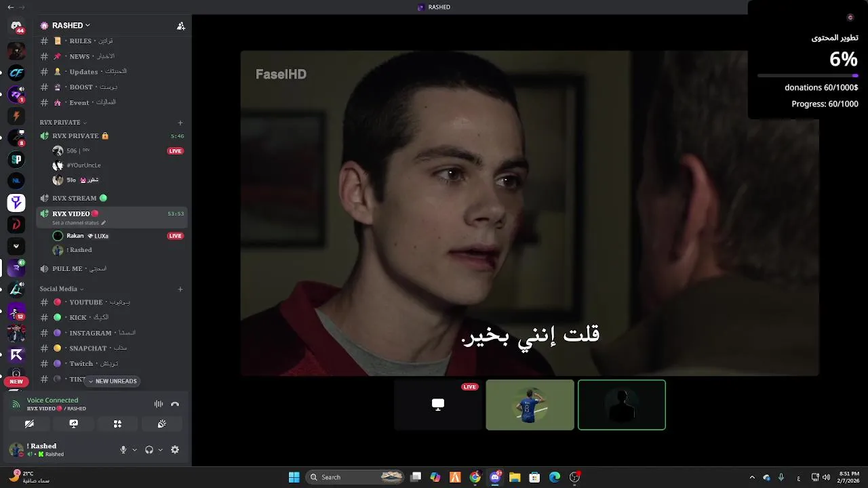Open Discord from the taskbar
Viewport: 868px width, 488px height.
pos(495,477)
